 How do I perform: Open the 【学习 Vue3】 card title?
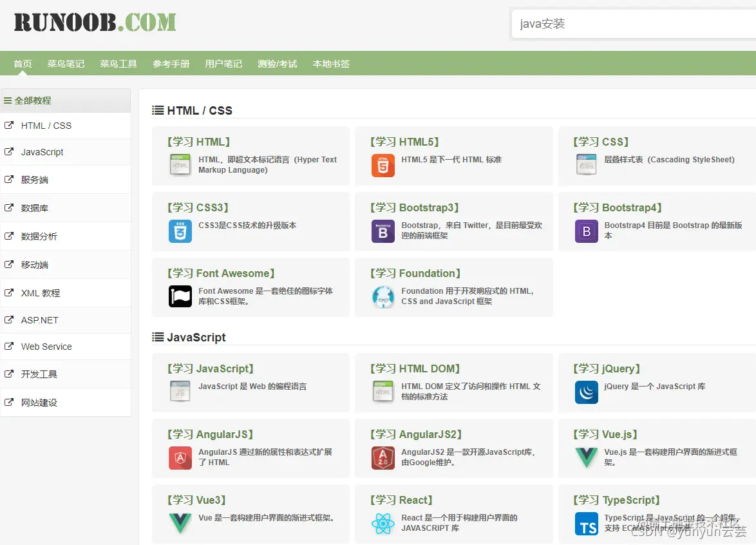tap(196, 500)
